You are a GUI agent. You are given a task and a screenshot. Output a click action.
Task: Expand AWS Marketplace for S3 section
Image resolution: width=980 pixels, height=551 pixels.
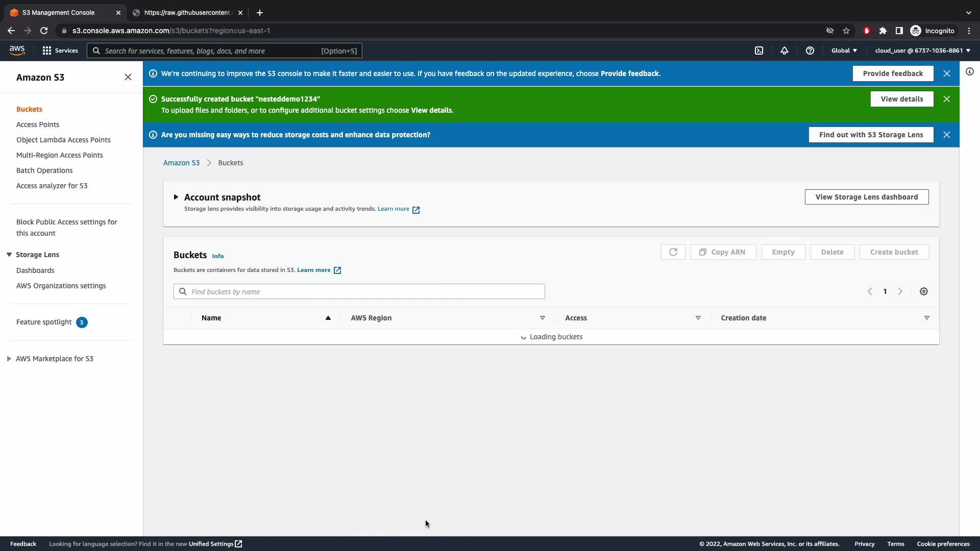click(x=9, y=359)
